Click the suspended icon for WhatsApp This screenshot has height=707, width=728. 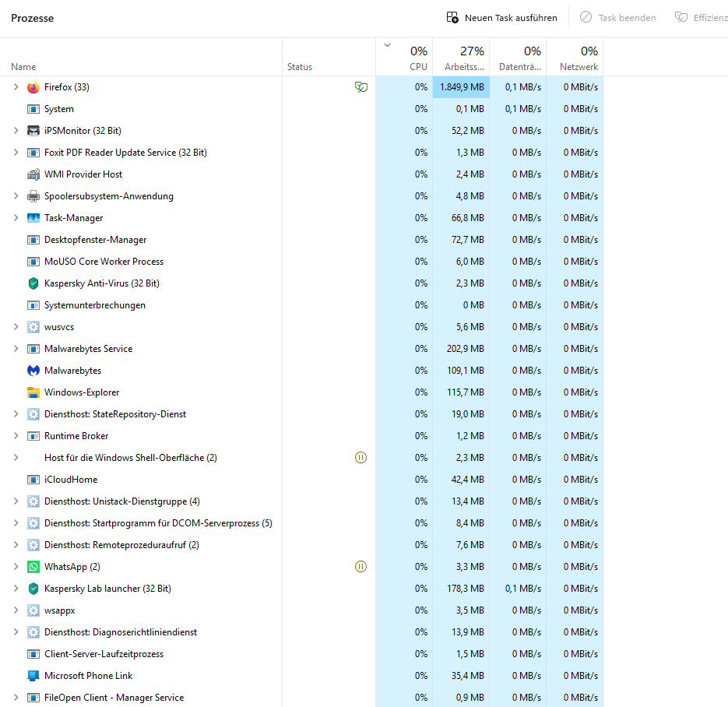click(360, 567)
